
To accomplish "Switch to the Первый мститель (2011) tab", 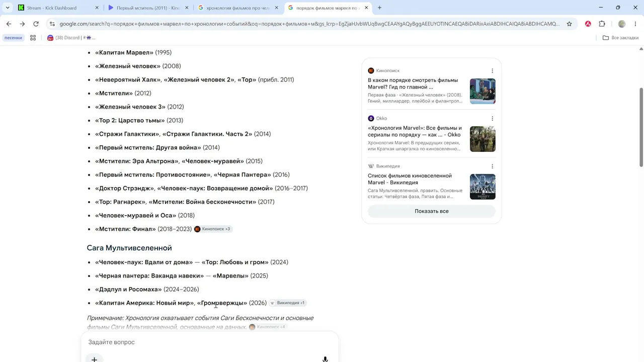I will point(148,8).
